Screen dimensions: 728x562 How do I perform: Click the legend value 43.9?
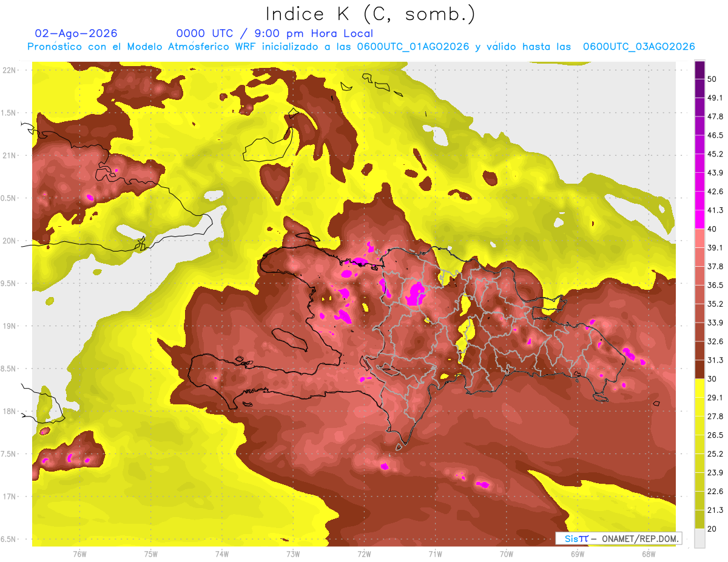(x=715, y=173)
